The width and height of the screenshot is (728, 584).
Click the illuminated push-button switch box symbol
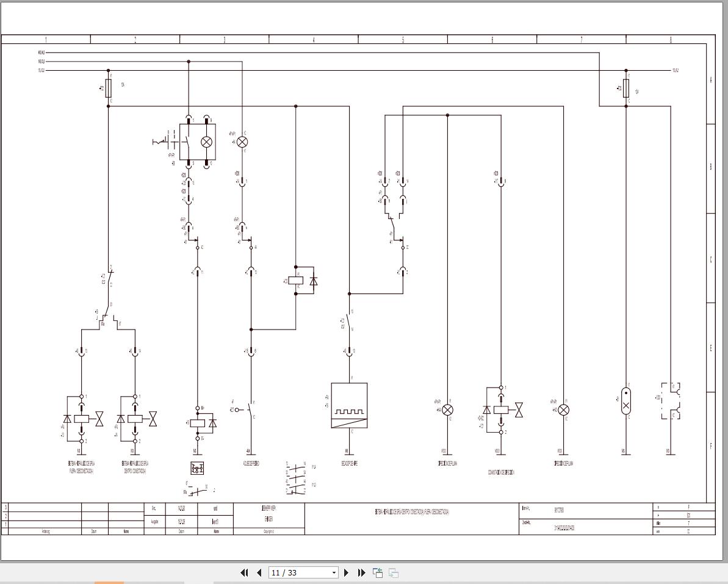click(197, 142)
